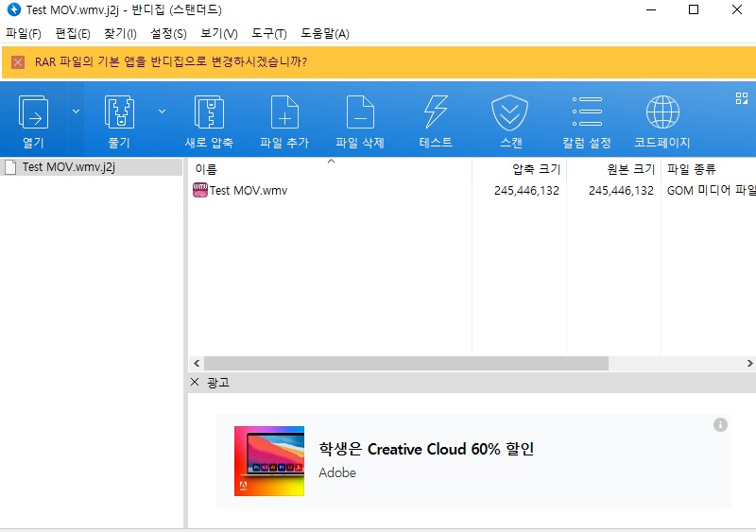Toggle the toolbar view-mode grid icon
This screenshot has height=532, width=756.
pyautogui.click(x=742, y=98)
